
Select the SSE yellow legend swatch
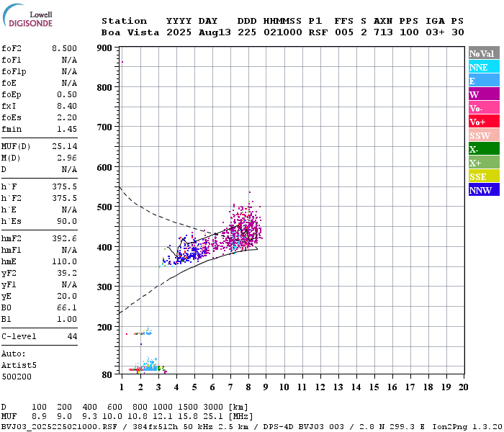click(484, 176)
